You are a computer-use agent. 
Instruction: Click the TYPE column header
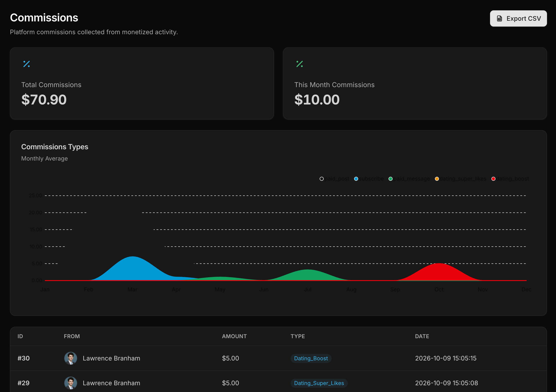pos(298,336)
